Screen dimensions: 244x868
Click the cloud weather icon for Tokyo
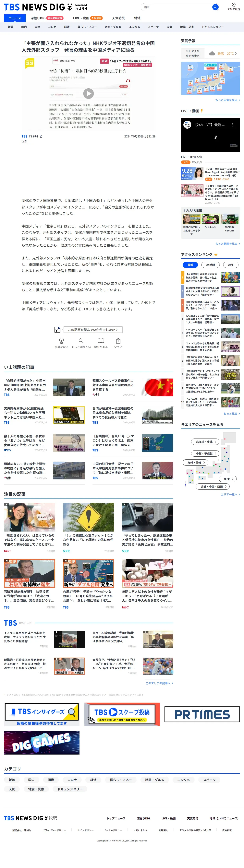point(212,53)
